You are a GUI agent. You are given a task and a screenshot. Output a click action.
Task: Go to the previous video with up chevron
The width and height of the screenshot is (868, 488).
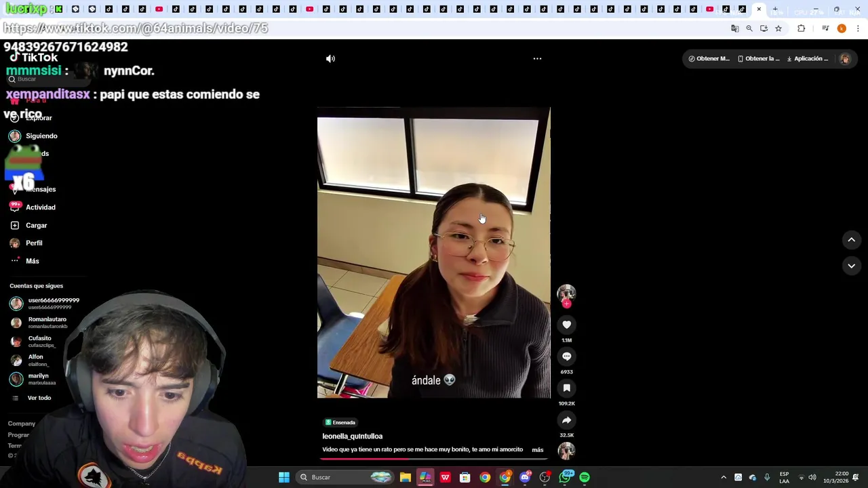coord(852,239)
